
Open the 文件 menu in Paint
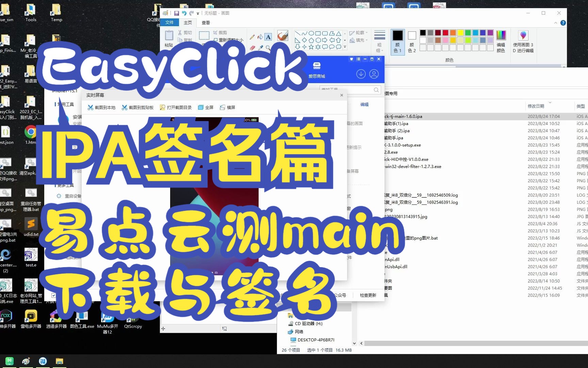pyautogui.click(x=169, y=22)
